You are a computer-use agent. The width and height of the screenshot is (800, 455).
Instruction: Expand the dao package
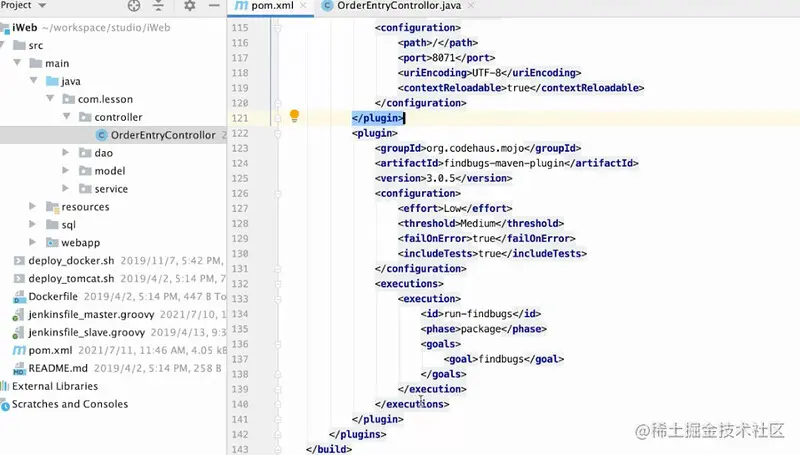click(x=65, y=152)
